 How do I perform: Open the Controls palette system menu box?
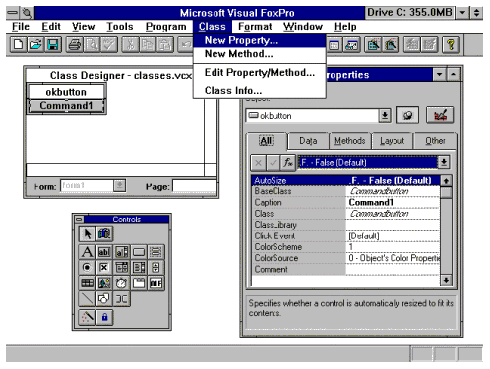(x=79, y=219)
